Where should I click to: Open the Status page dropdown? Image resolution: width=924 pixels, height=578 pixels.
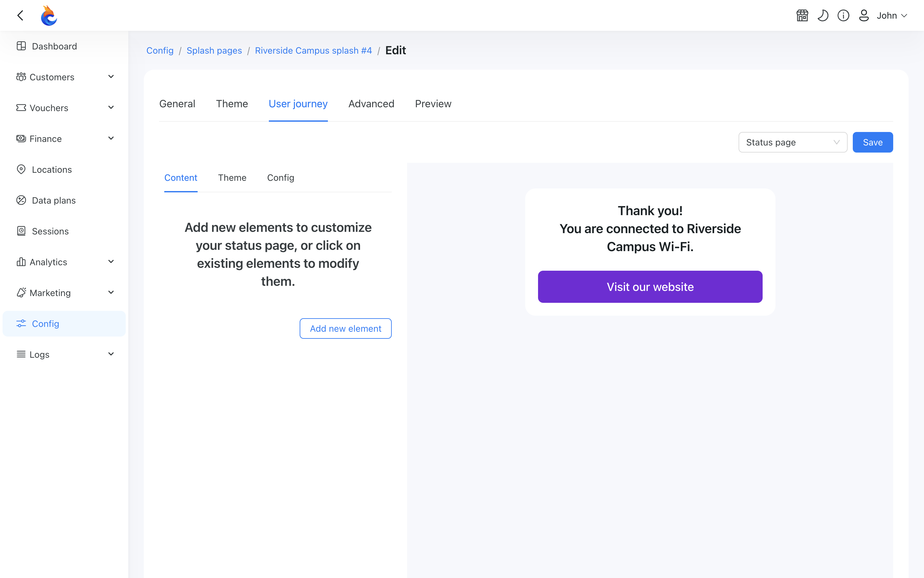click(793, 142)
